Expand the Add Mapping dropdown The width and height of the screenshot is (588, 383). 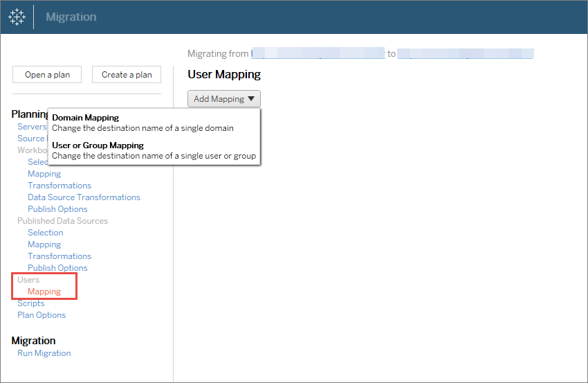coord(223,99)
